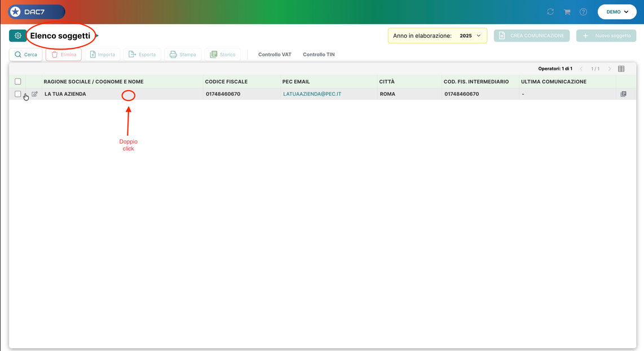
Task: Click the '1 / 1' page indicator
Action: pos(595,69)
